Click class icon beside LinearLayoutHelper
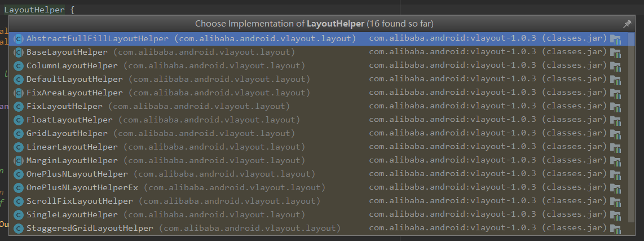 (18, 147)
